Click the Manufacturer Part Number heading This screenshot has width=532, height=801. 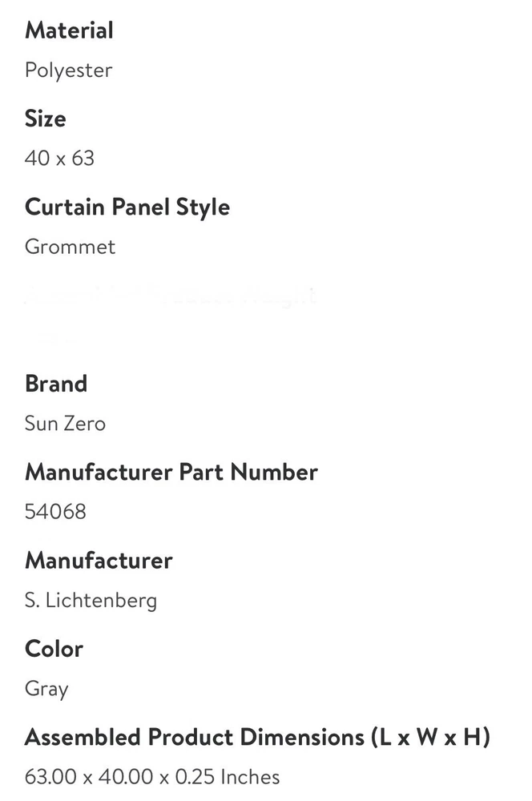point(171,472)
